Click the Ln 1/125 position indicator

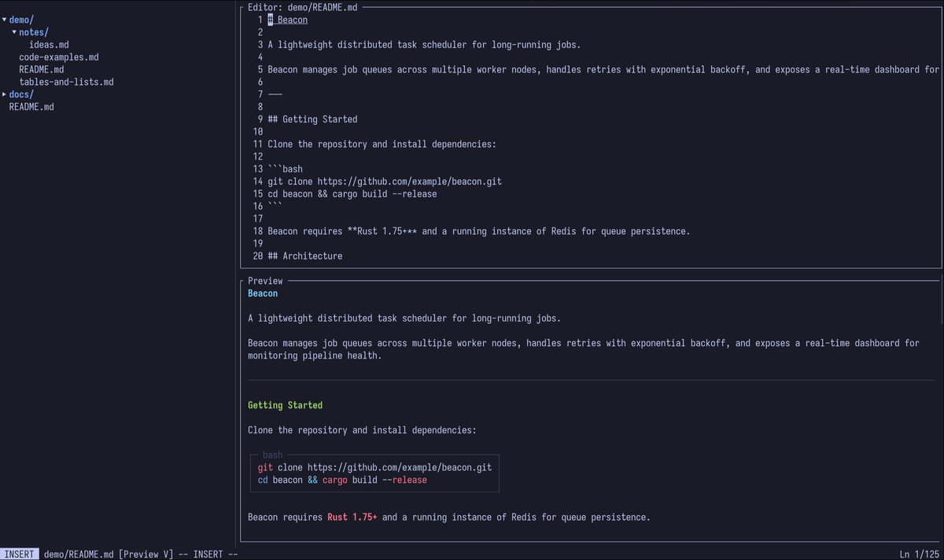click(x=919, y=554)
